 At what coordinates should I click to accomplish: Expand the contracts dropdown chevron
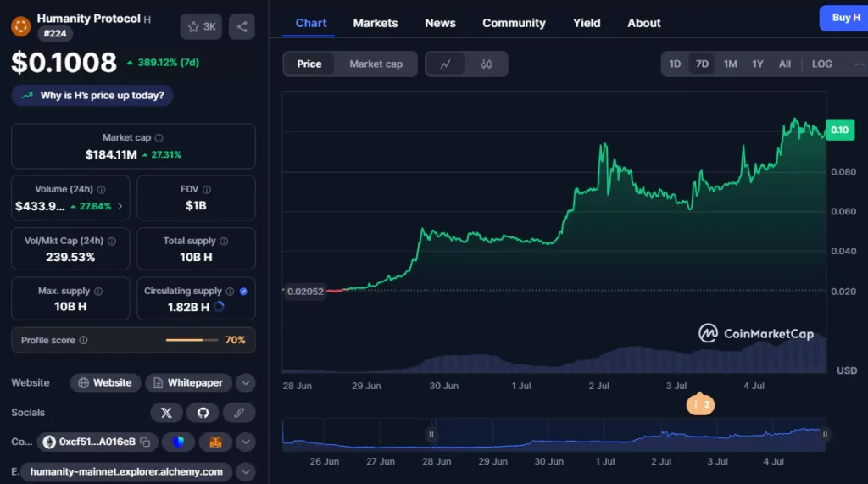click(245, 442)
